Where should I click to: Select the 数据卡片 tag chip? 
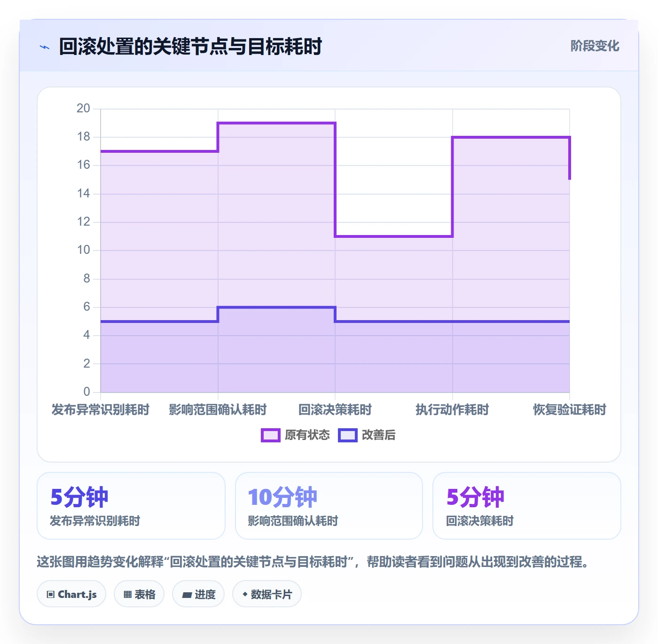point(267,594)
